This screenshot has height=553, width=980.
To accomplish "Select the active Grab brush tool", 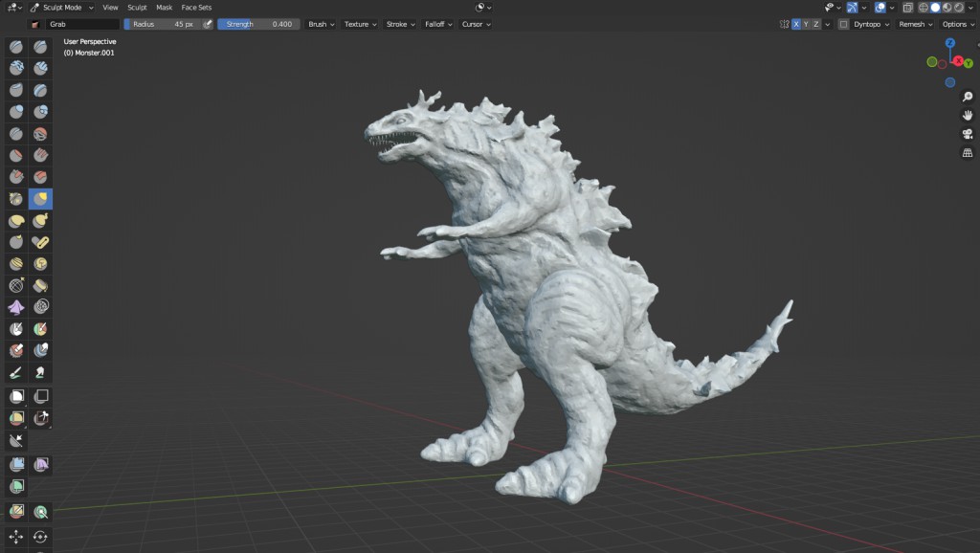I will (40, 198).
